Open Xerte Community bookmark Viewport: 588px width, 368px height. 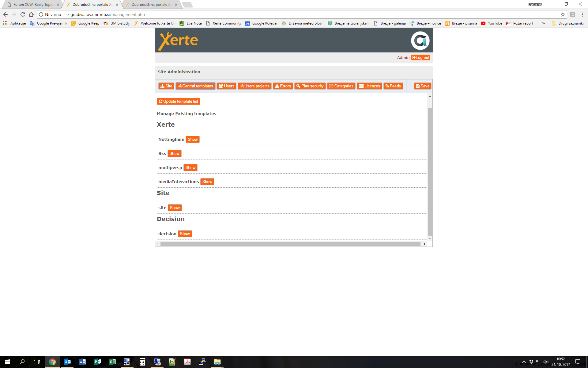coord(224,23)
